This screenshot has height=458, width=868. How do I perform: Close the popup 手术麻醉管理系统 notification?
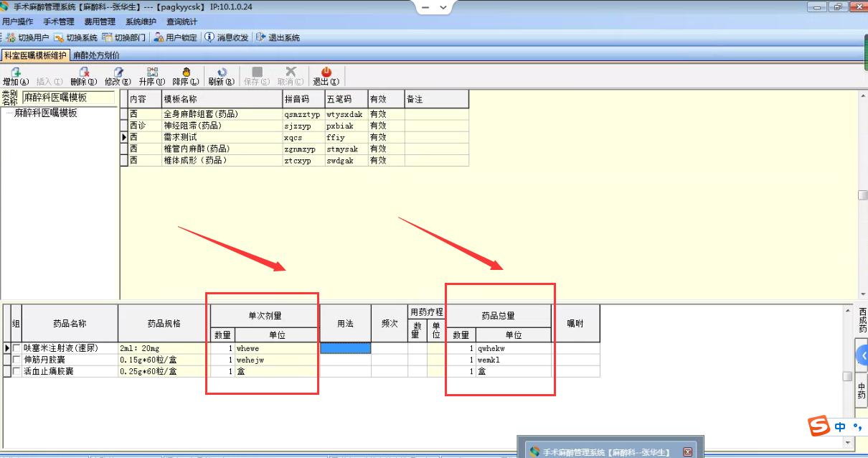click(x=687, y=452)
